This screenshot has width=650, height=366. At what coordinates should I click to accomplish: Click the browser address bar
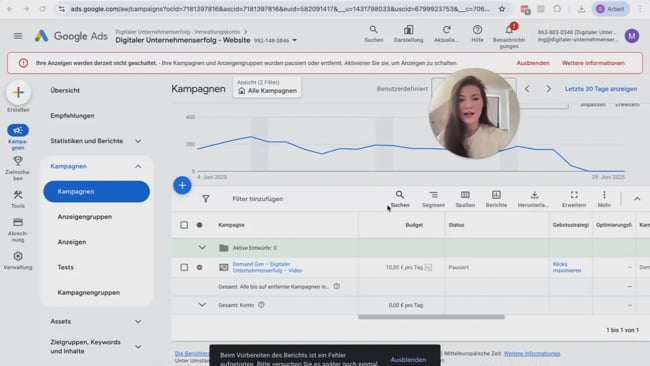pyautogui.click(x=280, y=9)
